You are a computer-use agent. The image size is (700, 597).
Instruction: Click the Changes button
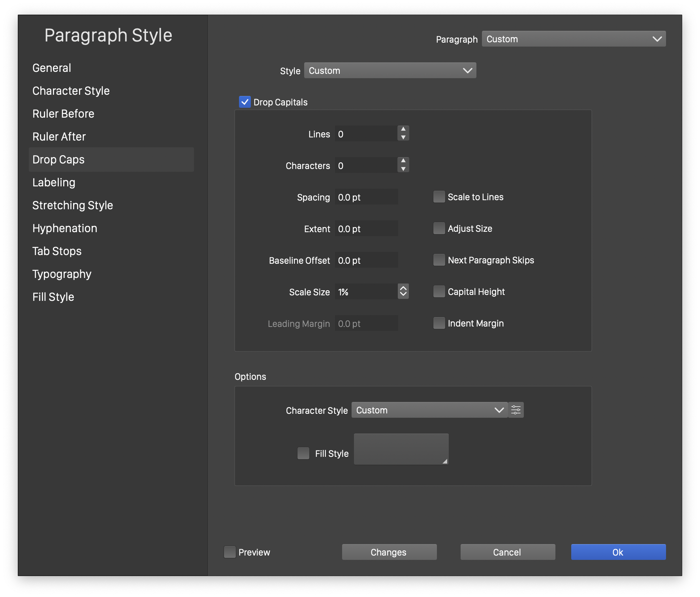tap(389, 552)
